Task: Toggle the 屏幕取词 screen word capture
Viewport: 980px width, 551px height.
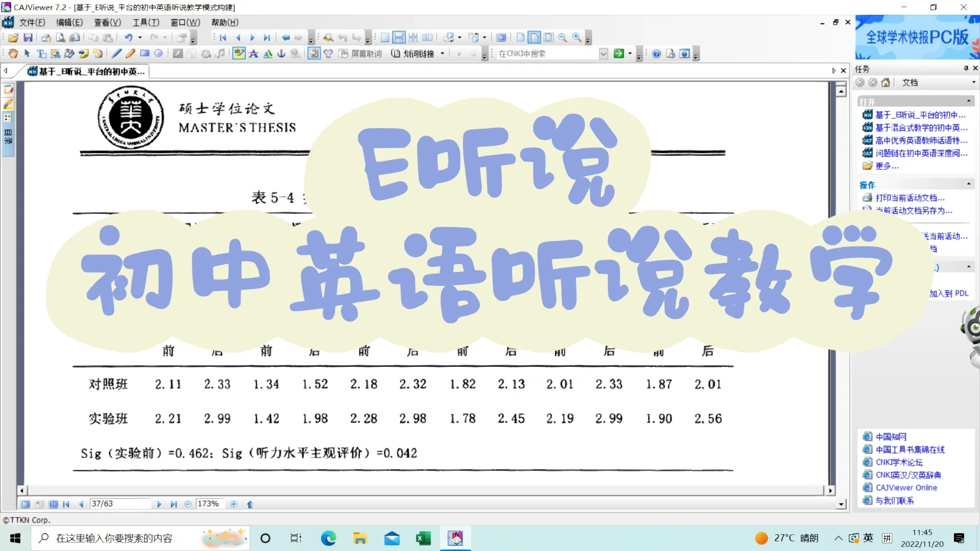Action: click(360, 54)
